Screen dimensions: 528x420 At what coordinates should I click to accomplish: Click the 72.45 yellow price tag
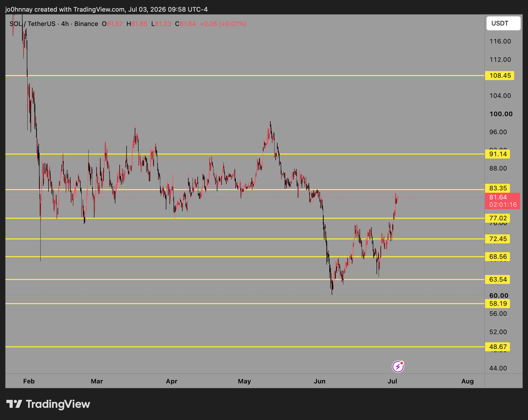[x=498, y=239]
